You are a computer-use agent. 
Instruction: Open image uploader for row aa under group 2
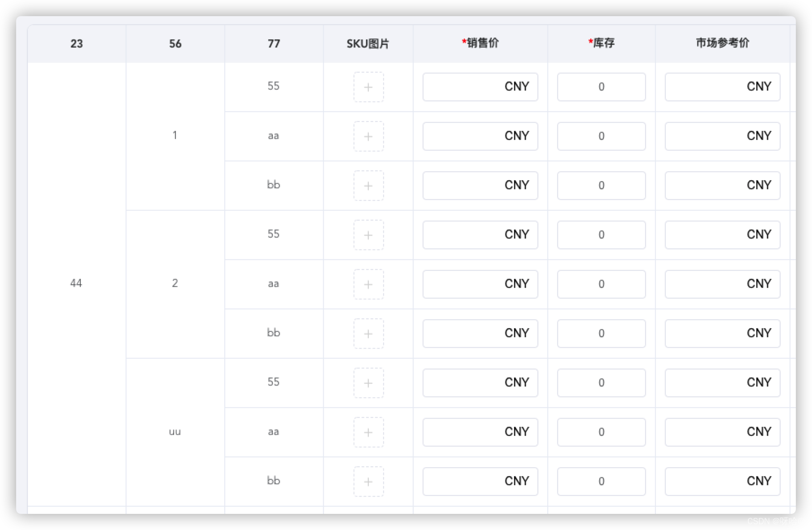tap(368, 284)
